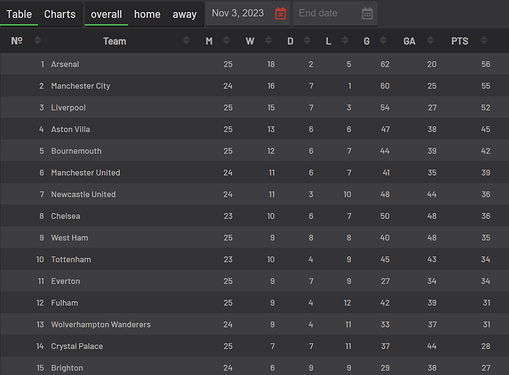
Task: Sort by PTS column arrows
Action: point(484,41)
